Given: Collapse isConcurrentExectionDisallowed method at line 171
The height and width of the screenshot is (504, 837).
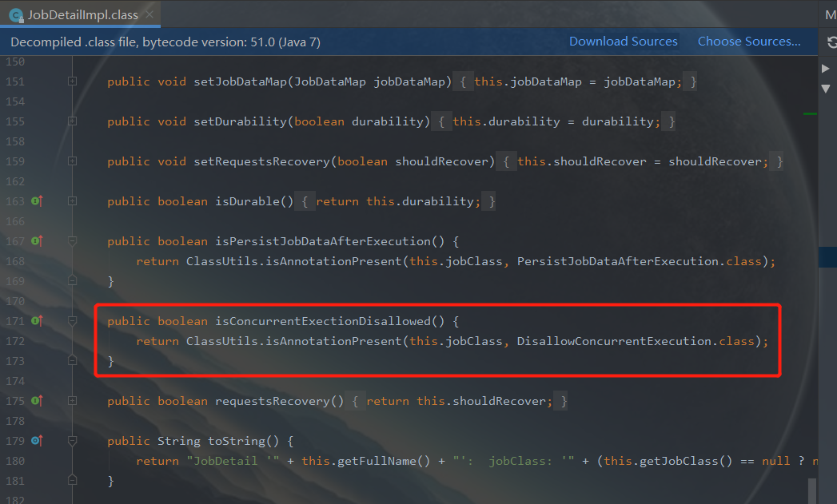Looking at the screenshot, I should point(72,321).
